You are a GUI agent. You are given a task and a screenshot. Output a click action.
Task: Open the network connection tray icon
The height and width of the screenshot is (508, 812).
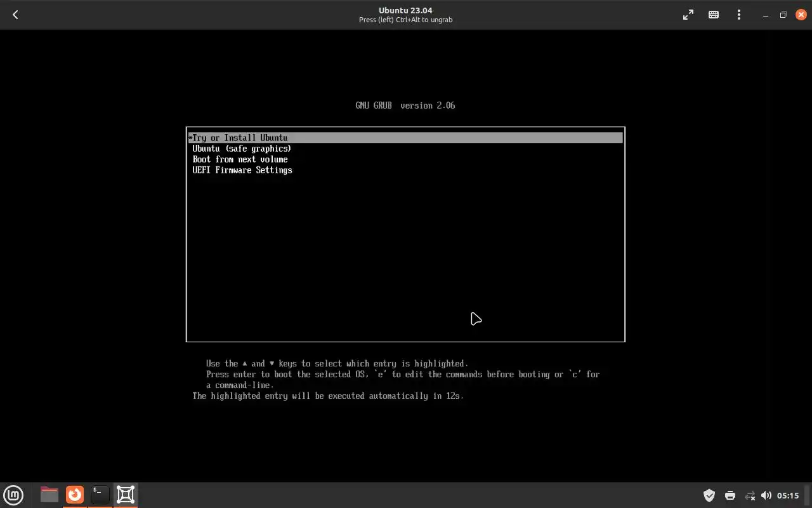click(x=750, y=495)
